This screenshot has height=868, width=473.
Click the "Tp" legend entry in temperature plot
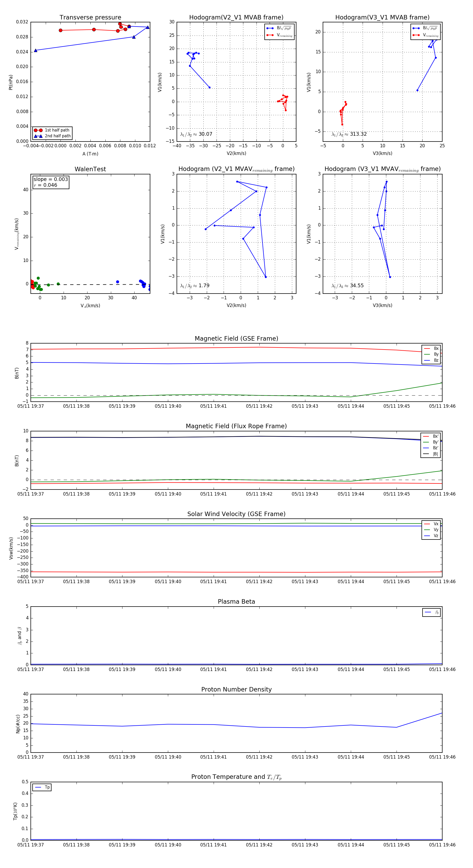click(x=42, y=787)
